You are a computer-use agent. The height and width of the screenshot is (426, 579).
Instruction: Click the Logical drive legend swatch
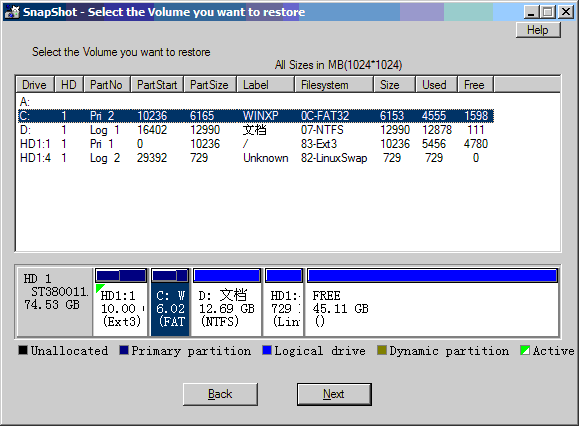(267, 350)
